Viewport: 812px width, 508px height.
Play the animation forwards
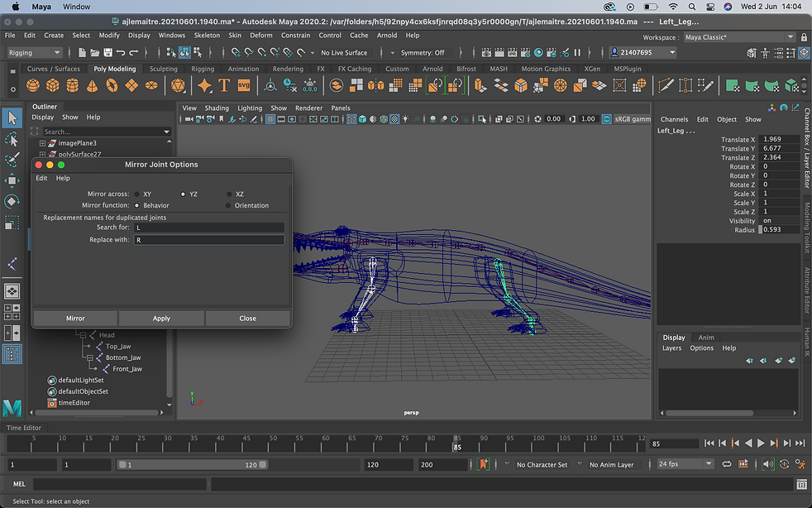pos(761,443)
